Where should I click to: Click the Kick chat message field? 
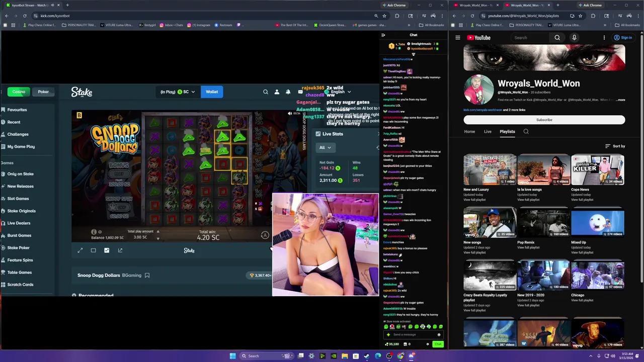click(x=413, y=335)
